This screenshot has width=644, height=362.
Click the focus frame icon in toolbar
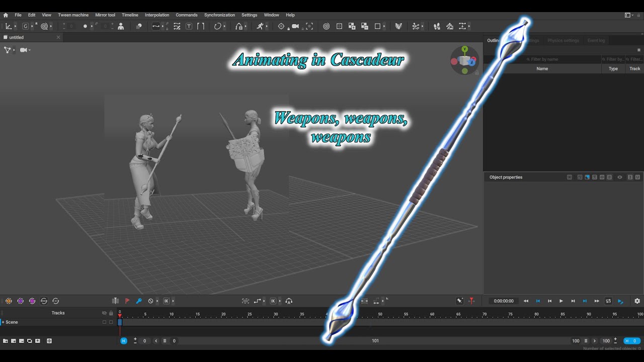[x=309, y=26]
